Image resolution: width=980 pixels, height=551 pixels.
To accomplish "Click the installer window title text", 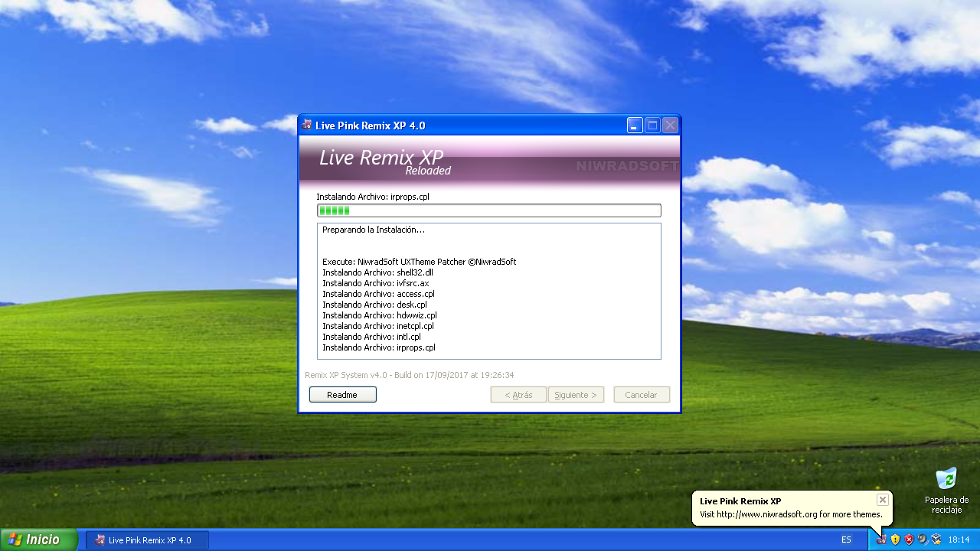I will pos(371,126).
